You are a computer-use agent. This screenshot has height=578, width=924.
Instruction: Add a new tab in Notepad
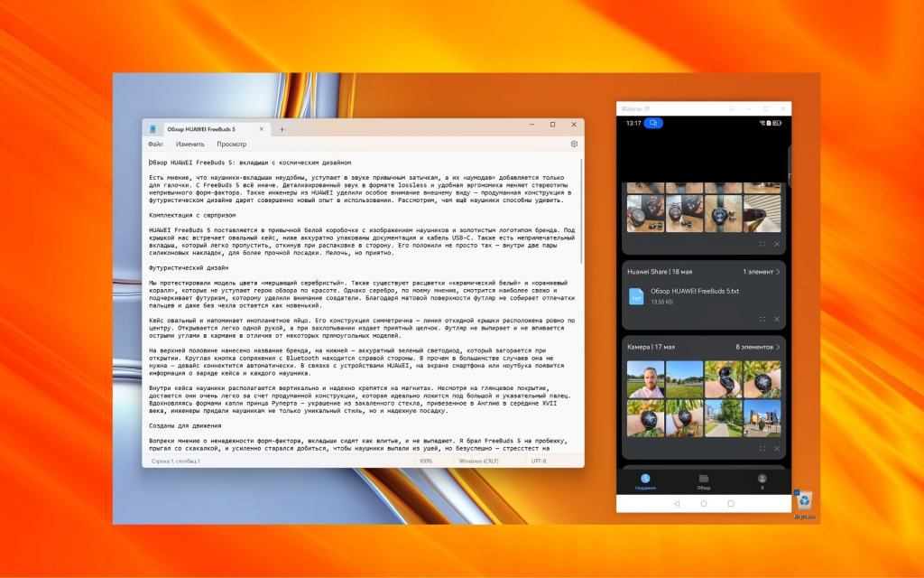pyautogui.click(x=282, y=130)
